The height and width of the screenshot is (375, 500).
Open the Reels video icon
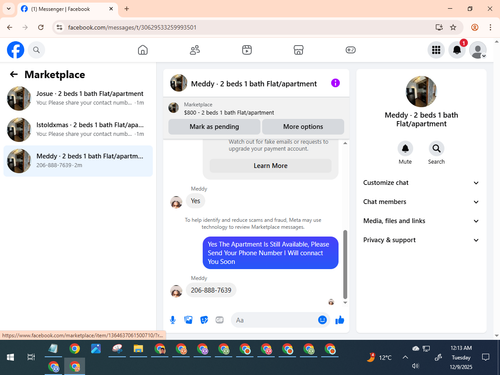pyautogui.click(x=247, y=50)
